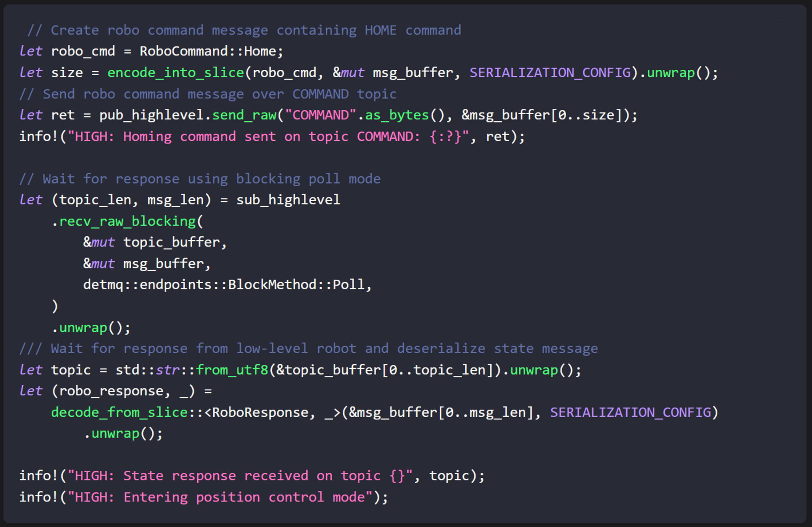Click the sub_highlevel identifier
Image resolution: width=812 pixels, height=527 pixels.
coord(288,200)
